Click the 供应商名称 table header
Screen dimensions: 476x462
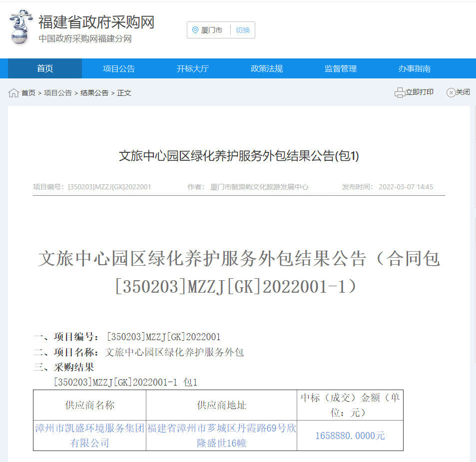coord(89,405)
